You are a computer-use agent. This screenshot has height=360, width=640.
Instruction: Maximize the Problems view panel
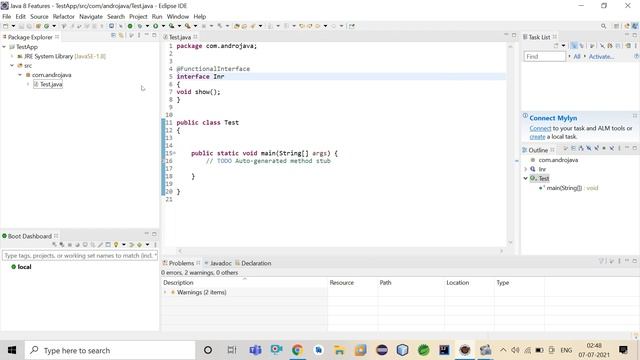click(635, 261)
